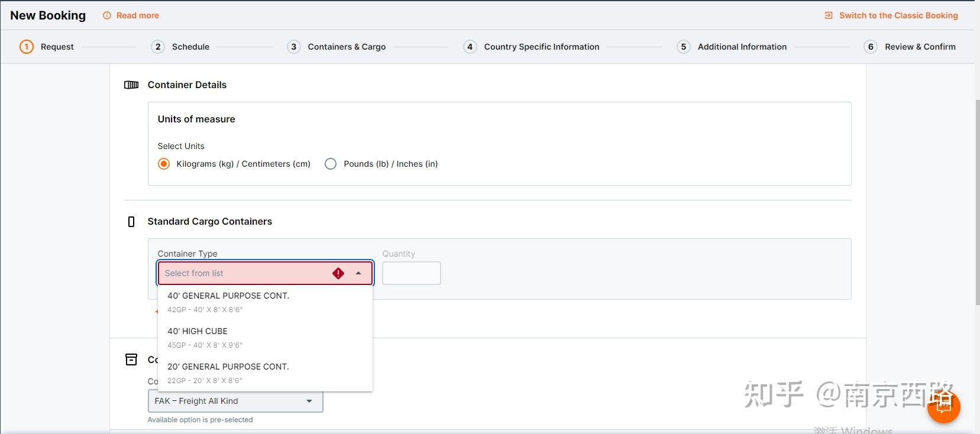The image size is (980, 434).
Task: Select Pounds (lb) / Inches (in) units
Action: point(331,164)
